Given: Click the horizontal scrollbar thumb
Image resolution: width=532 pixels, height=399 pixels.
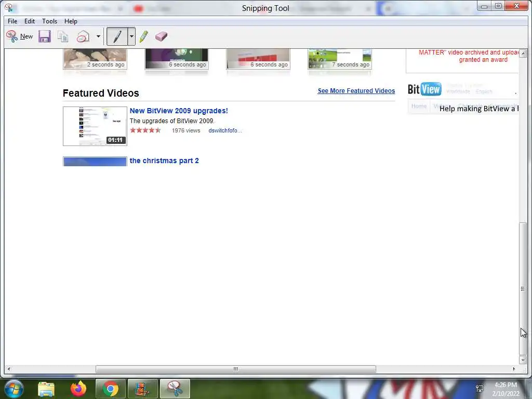Looking at the screenshot, I should 236,369.
